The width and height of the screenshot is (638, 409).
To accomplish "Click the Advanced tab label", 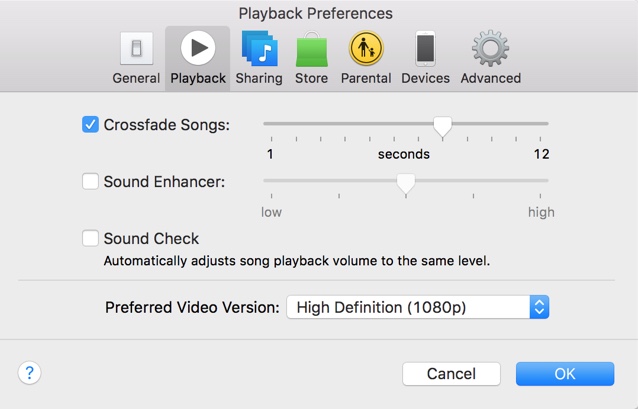I will (491, 78).
